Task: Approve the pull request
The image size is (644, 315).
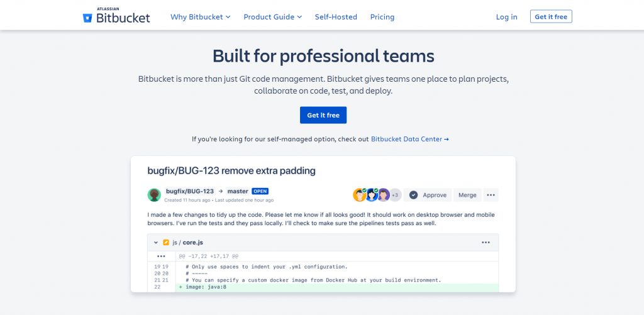Action: coord(428,195)
